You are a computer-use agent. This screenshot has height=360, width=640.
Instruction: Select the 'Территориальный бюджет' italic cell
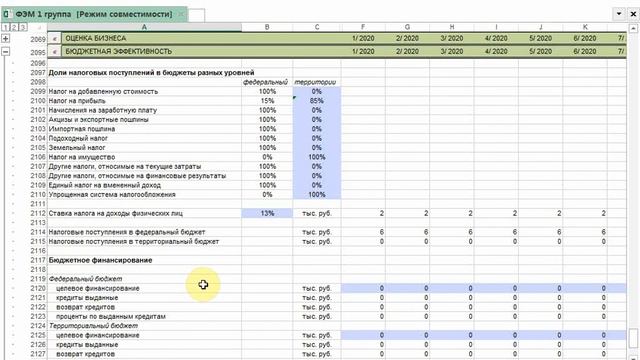(x=144, y=326)
